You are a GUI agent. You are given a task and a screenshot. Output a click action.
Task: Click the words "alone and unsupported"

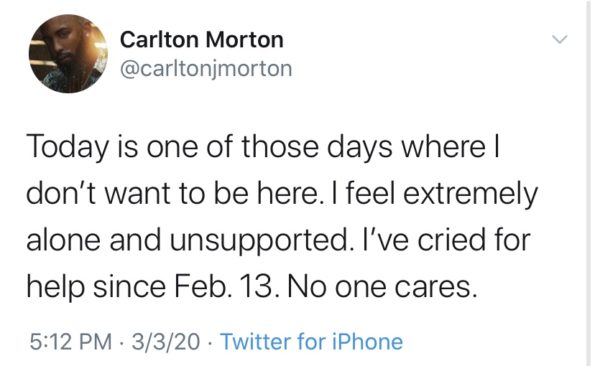click(x=187, y=240)
